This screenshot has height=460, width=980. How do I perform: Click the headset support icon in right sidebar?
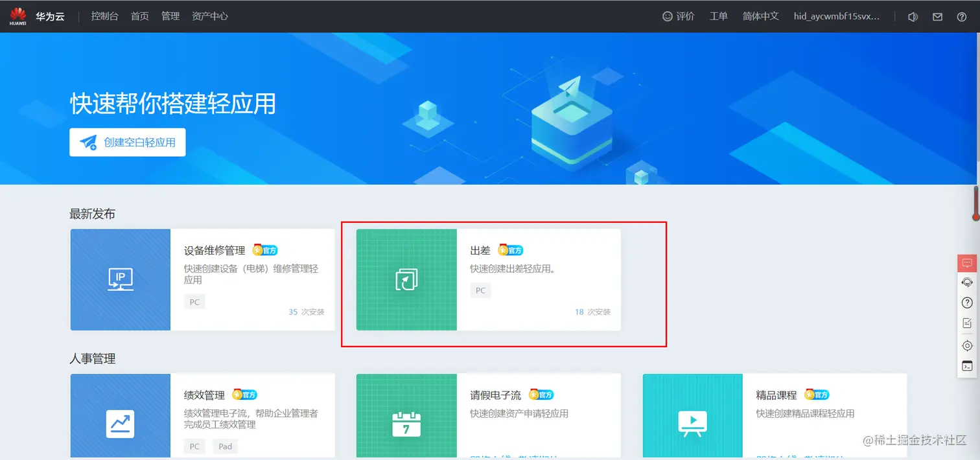967,282
